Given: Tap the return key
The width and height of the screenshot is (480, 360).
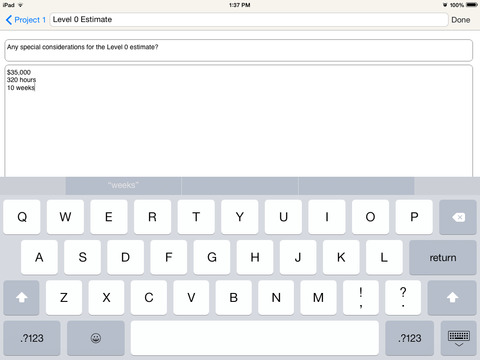Looking at the screenshot, I should click(443, 257).
